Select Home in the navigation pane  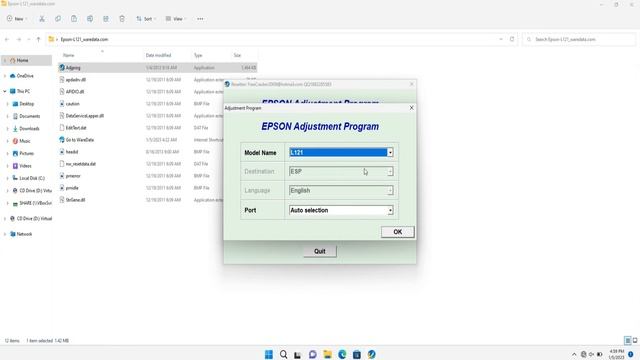pos(22,60)
